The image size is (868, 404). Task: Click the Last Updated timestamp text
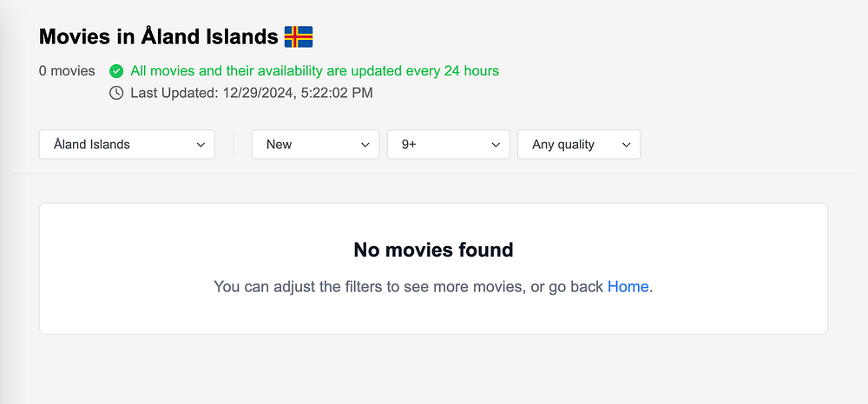pos(252,93)
